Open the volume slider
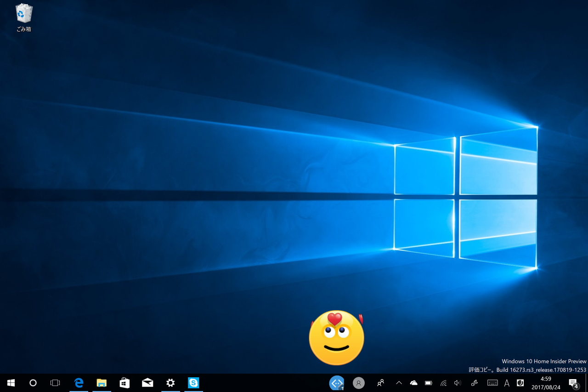588x392 pixels. [458, 382]
